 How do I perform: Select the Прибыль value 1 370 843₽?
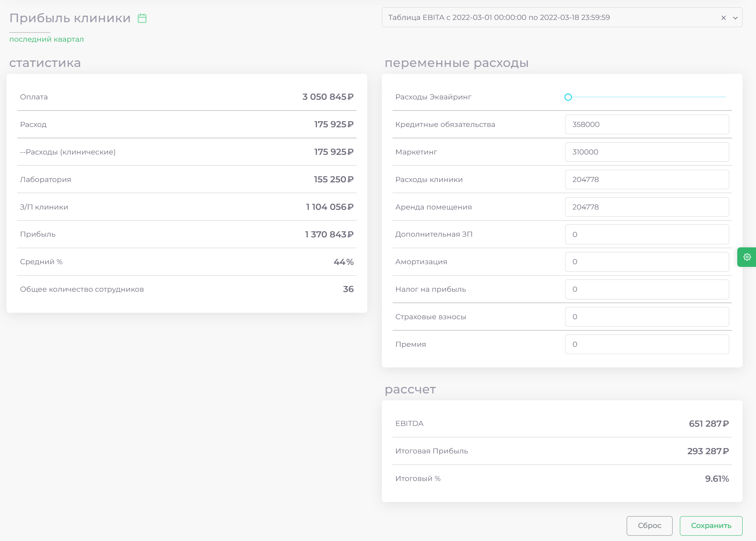[329, 234]
